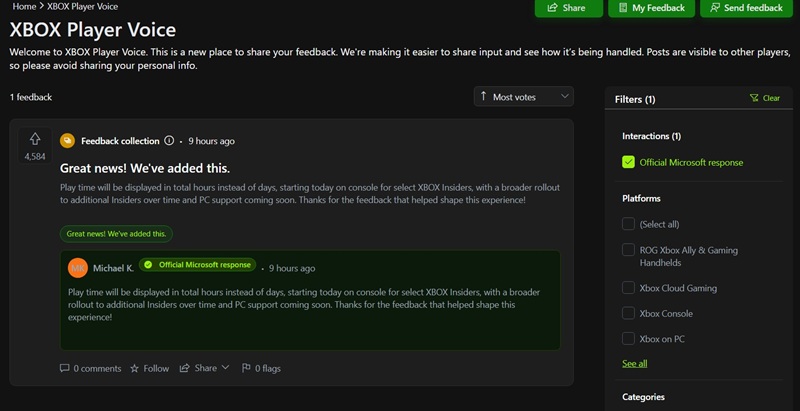This screenshot has width=800, height=411.
Task: Select the Xbox on PC checkbox
Action: 628,339
